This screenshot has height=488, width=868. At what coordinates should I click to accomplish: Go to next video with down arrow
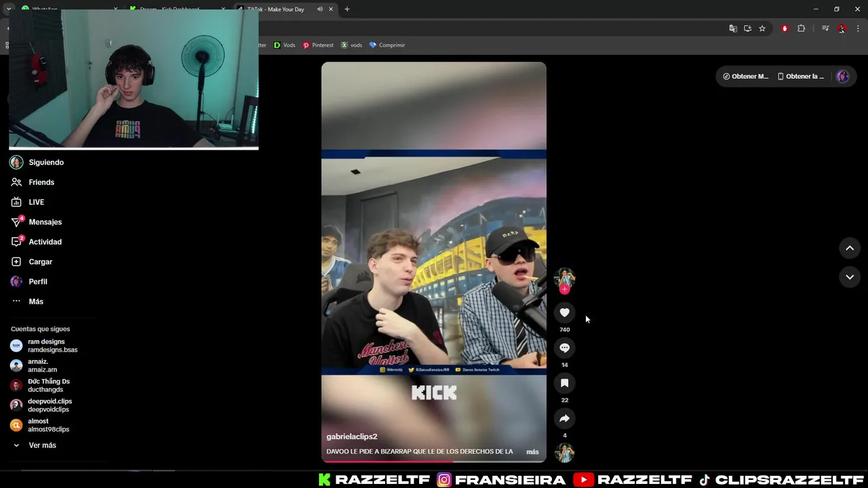[850, 277]
